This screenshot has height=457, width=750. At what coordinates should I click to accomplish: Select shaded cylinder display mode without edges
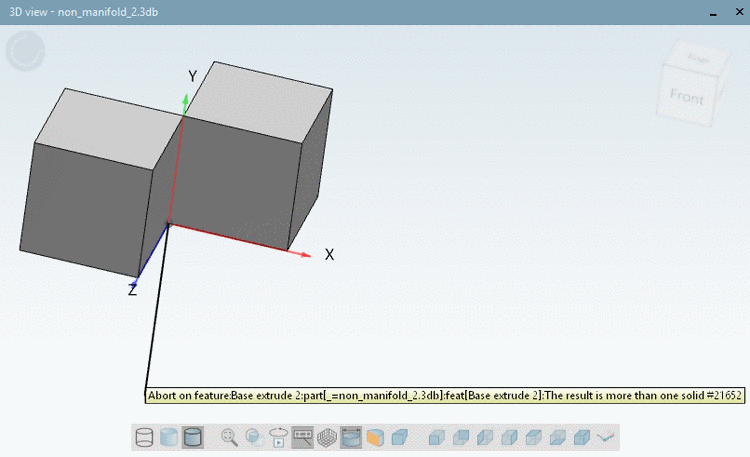pyautogui.click(x=168, y=437)
